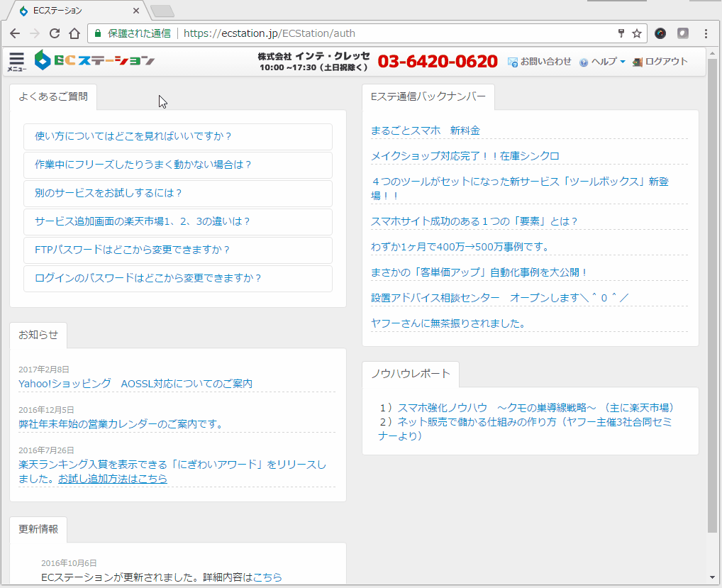Open スマホサイト成功のある１つの「要素」とは？ link
Viewport: 722px width, 588px height.
tap(474, 221)
